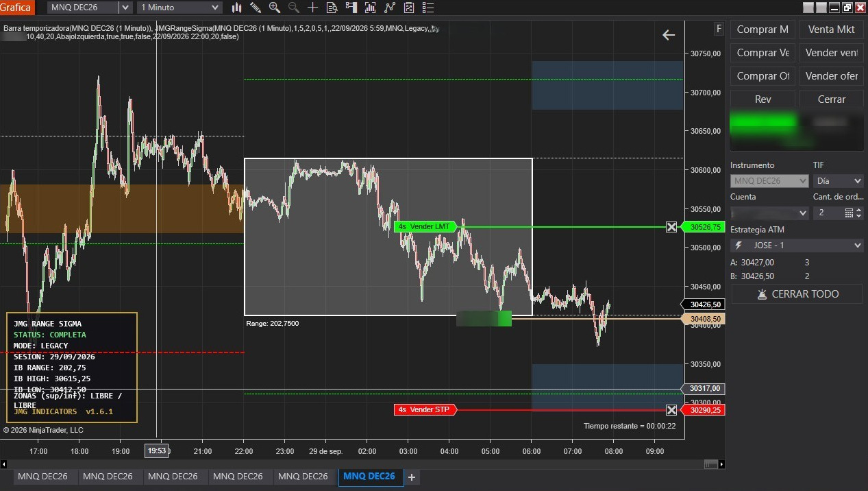Open the data box icon
The width and height of the screenshot is (868, 491).
pyautogui.click(x=332, y=8)
